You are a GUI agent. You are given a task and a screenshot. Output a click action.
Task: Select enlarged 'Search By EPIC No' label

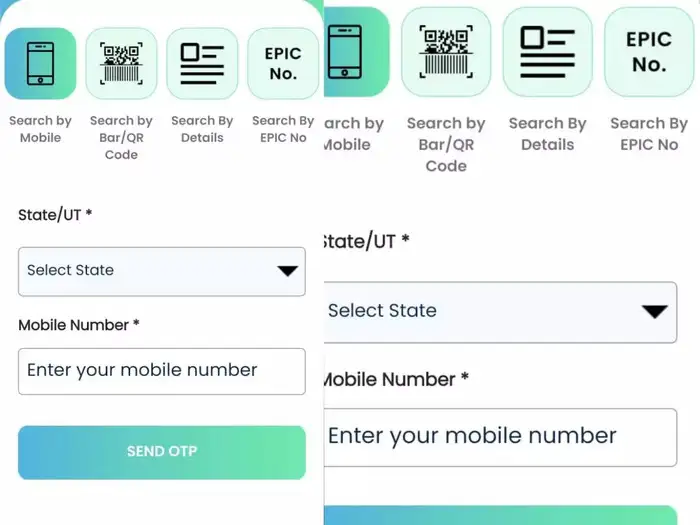point(648,134)
